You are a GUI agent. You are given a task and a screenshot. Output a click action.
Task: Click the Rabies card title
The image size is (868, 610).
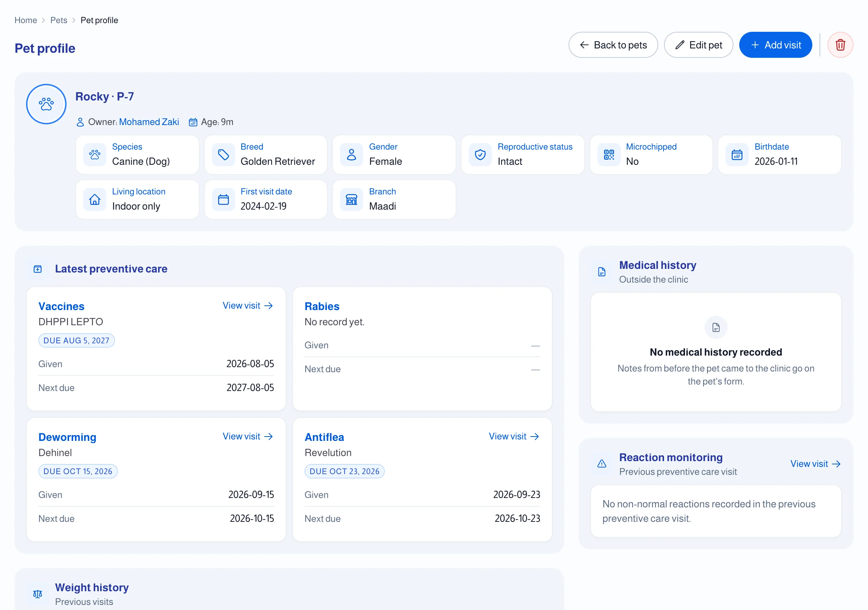coord(322,306)
